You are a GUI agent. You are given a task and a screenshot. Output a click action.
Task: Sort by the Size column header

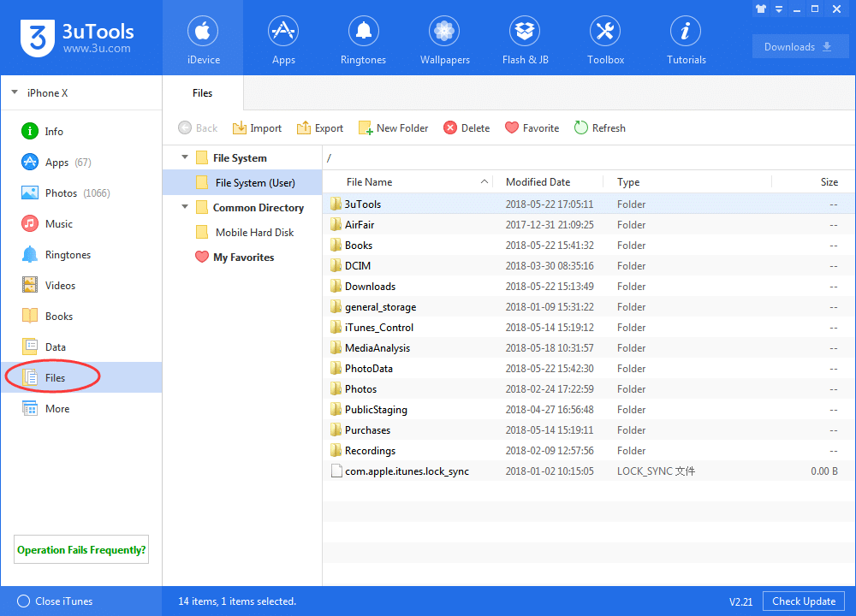pyautogui.click(x=813, y=181)
